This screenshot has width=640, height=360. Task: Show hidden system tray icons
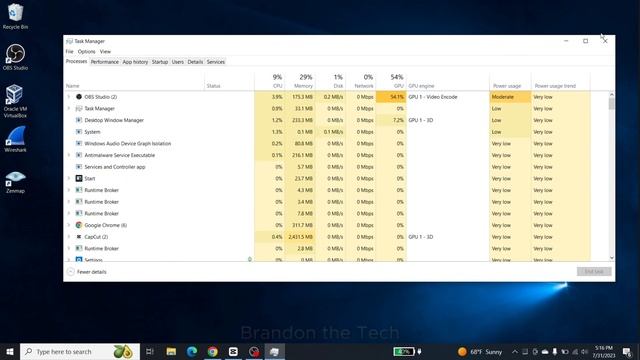click(515, 351)
